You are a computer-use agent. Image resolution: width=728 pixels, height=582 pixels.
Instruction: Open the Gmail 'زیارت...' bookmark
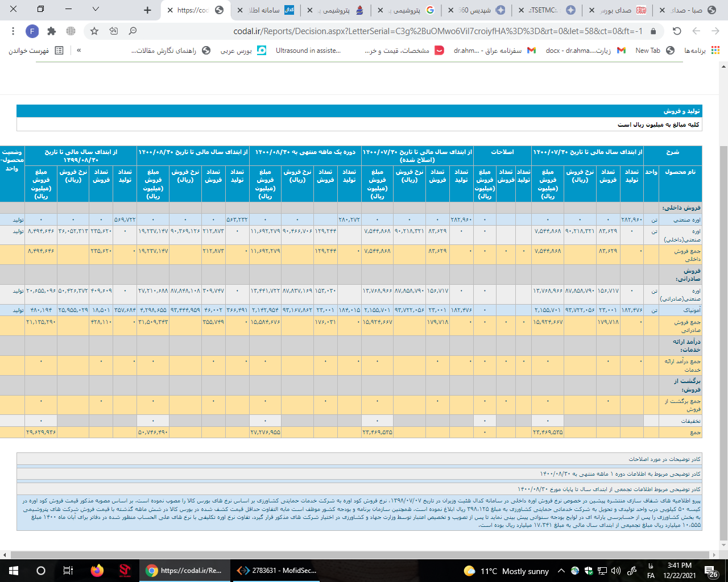click(585, 51)
